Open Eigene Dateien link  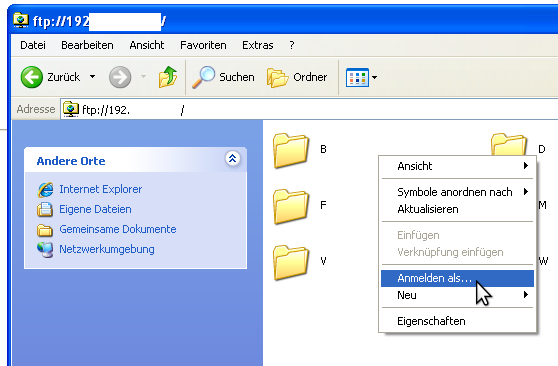point(95,209)
